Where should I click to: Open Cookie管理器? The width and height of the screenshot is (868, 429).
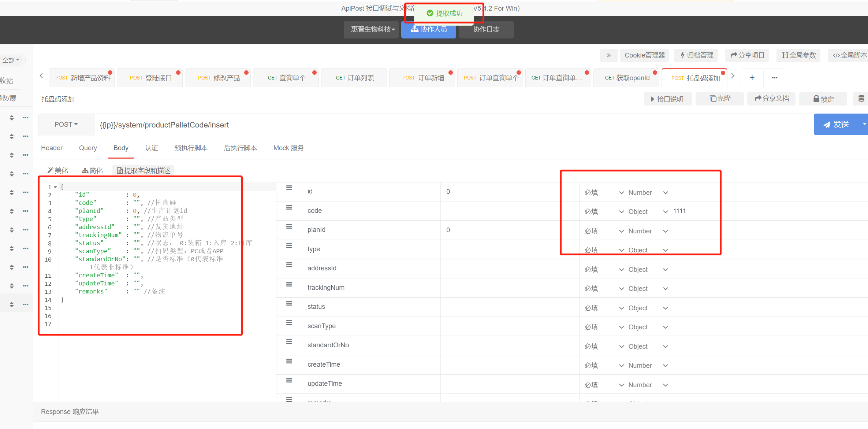coord(645,55)
